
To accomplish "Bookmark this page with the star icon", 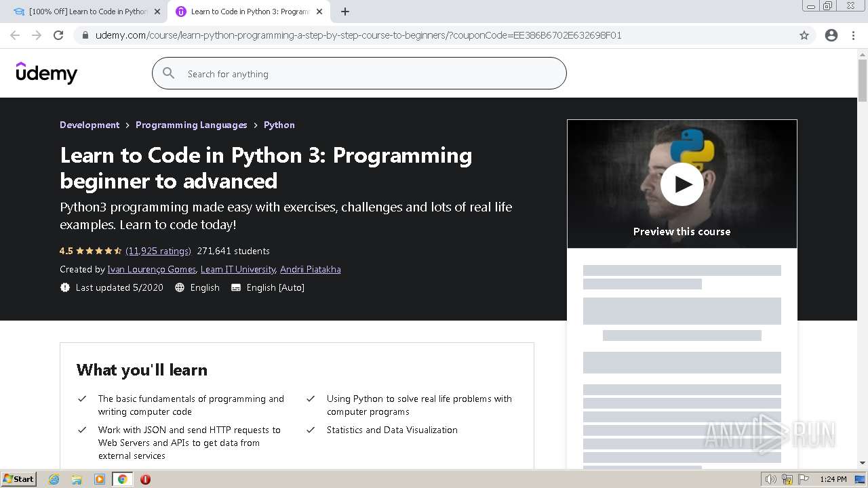I will click(x=804, y=35).
